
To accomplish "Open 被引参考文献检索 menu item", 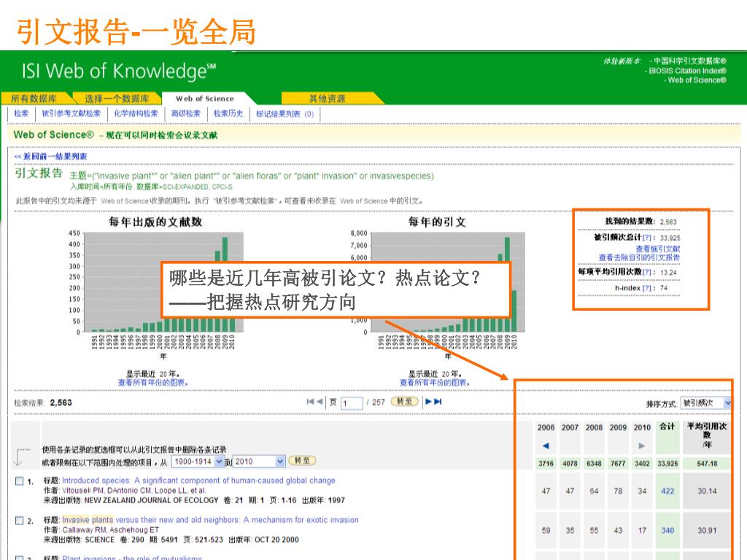I will click(x=71, y=113).
